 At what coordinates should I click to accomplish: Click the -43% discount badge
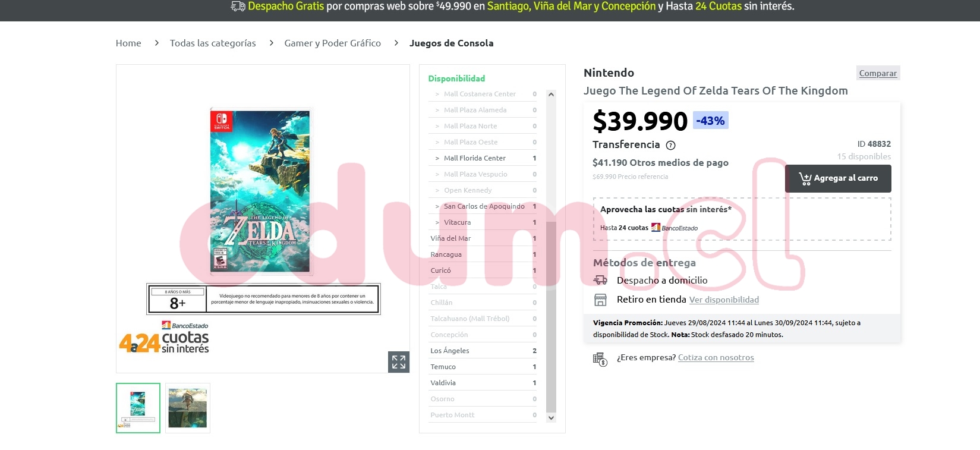tap(711, 120)
